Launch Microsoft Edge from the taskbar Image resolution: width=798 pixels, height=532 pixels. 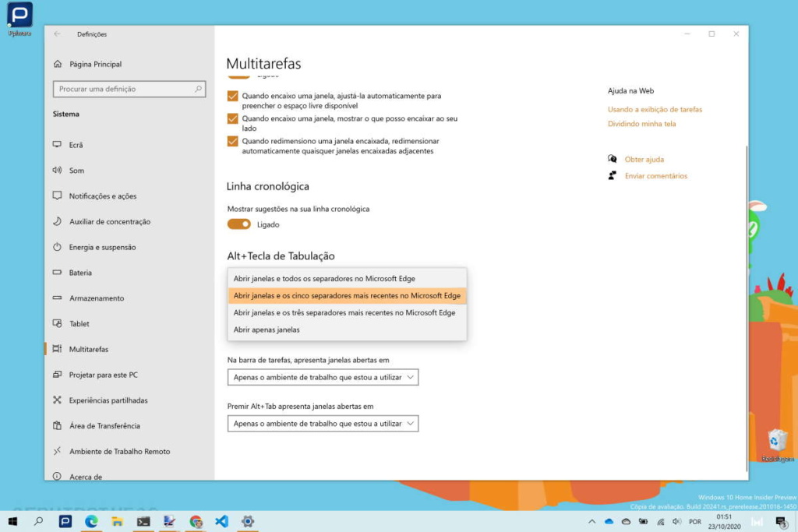(92, 522)
